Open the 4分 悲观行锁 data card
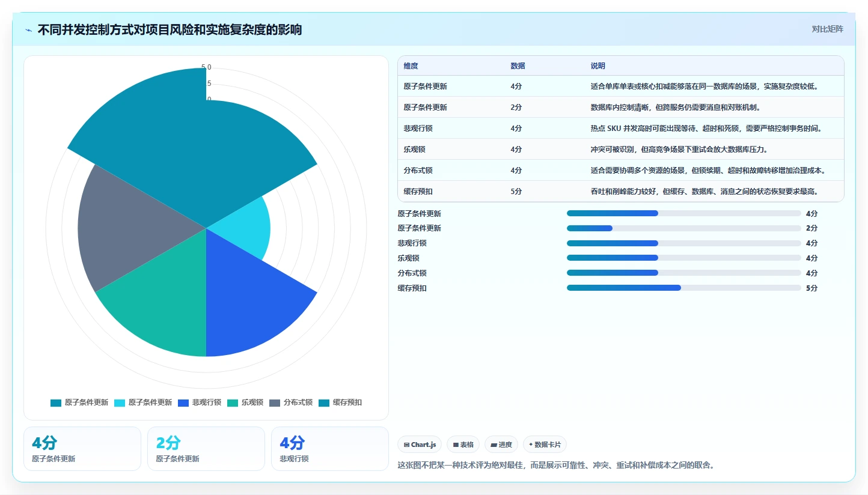Screen dimensions: 868x495 point(330,449)
